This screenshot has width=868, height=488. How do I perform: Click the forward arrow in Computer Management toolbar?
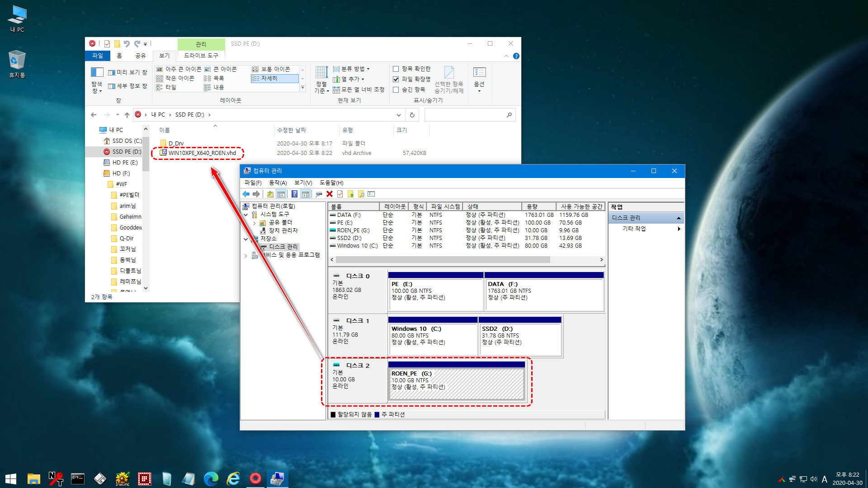point(256,194)
